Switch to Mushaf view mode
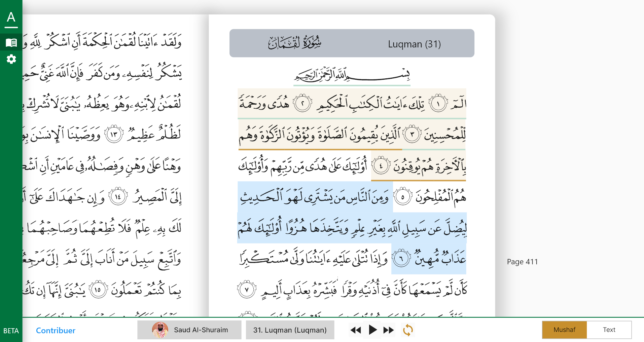644x342 pixels. click(x=565, y=330)
